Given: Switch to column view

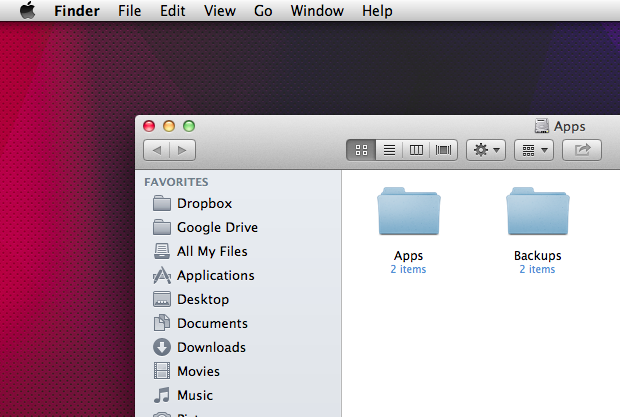Looking at the screenshot, I should point(416,150).
